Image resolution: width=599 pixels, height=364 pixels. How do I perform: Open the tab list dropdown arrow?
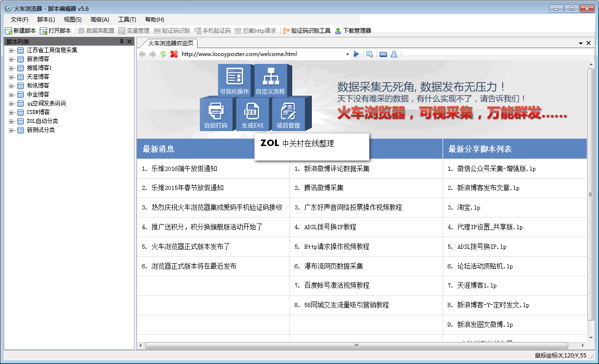click(x=581, y=43)
